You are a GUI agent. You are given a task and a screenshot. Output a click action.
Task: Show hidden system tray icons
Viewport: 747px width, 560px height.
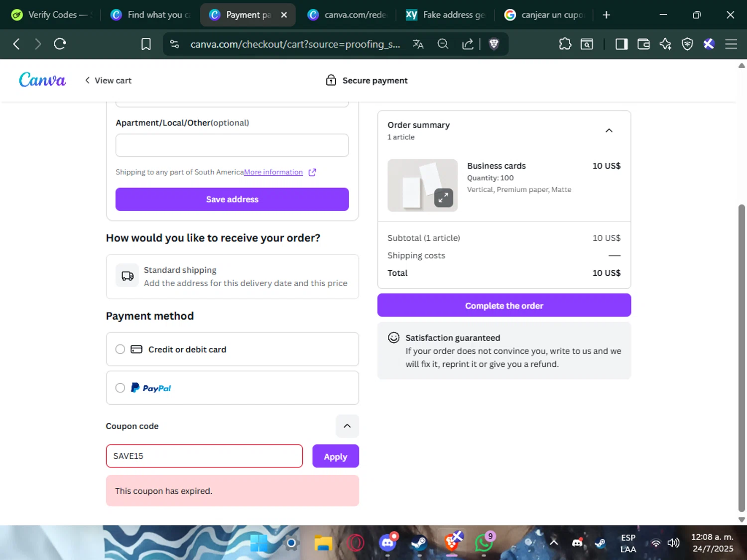coord(554,543)
